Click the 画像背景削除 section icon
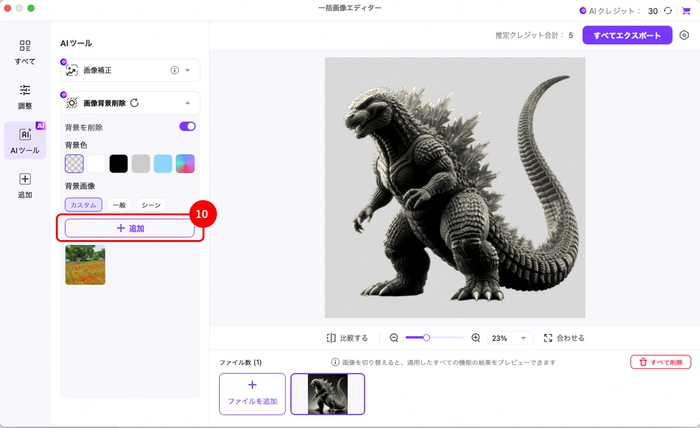 pos(71,103)
